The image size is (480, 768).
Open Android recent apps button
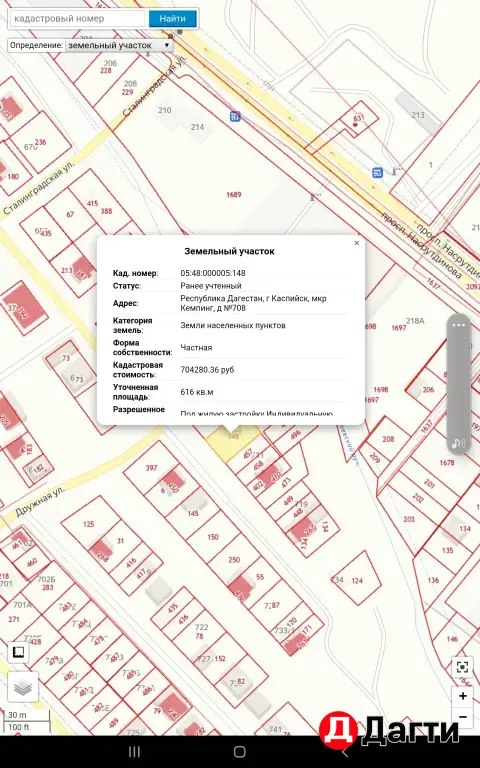click(134, 751)
